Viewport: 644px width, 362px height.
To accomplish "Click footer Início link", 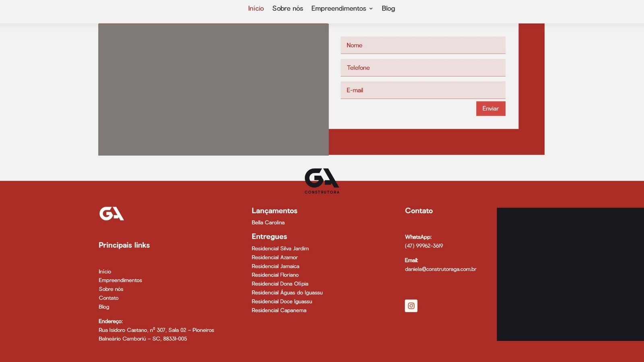I will [x=105, y=271].
